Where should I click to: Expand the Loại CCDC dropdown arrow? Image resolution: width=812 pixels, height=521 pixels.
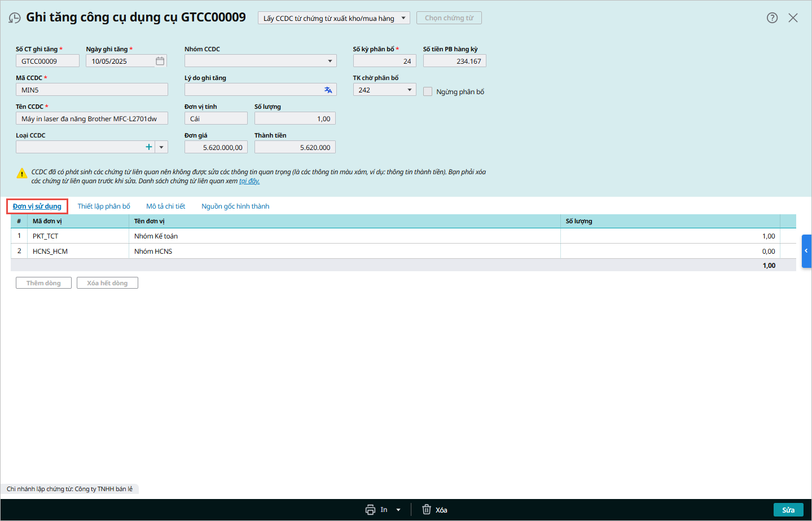click(x=161, y=147)
